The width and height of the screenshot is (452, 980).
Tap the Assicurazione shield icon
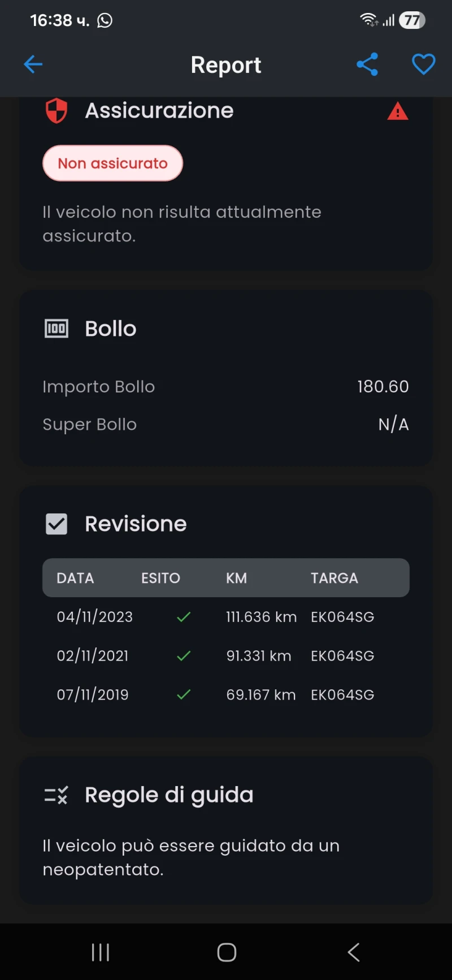56,110
